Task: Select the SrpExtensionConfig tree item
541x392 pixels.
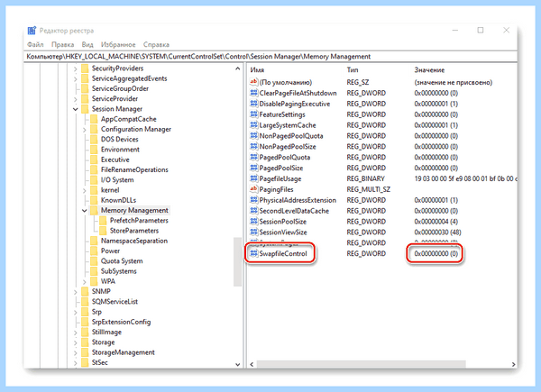Action: (x=121, y=322)
